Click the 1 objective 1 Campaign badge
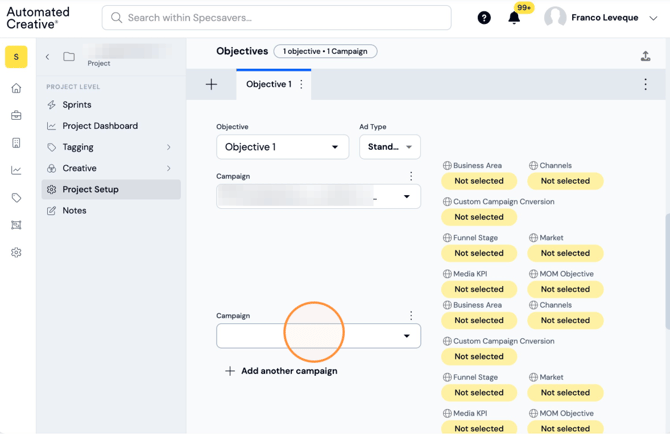Image resolution: width=670 pixels, height=437 pixels. tap(325, 51)
